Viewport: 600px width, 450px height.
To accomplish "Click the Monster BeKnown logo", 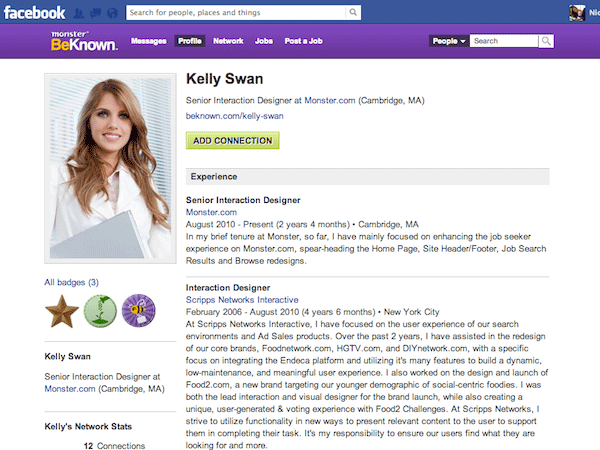I will (84, 41).
